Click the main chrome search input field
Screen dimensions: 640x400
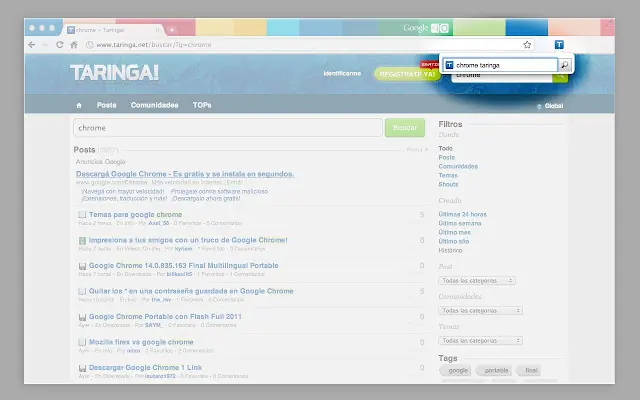point(228,128)
